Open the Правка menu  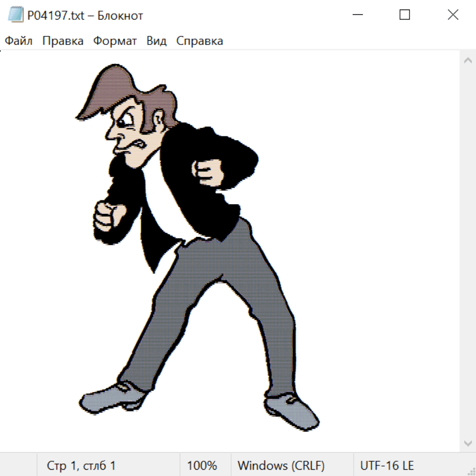tap(63, 41)
